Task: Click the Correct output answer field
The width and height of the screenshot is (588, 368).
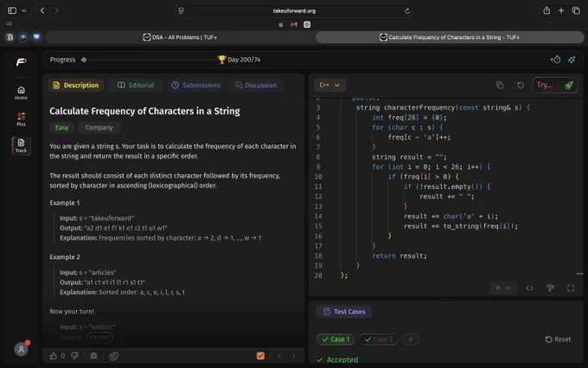Action: pos(99,337)
